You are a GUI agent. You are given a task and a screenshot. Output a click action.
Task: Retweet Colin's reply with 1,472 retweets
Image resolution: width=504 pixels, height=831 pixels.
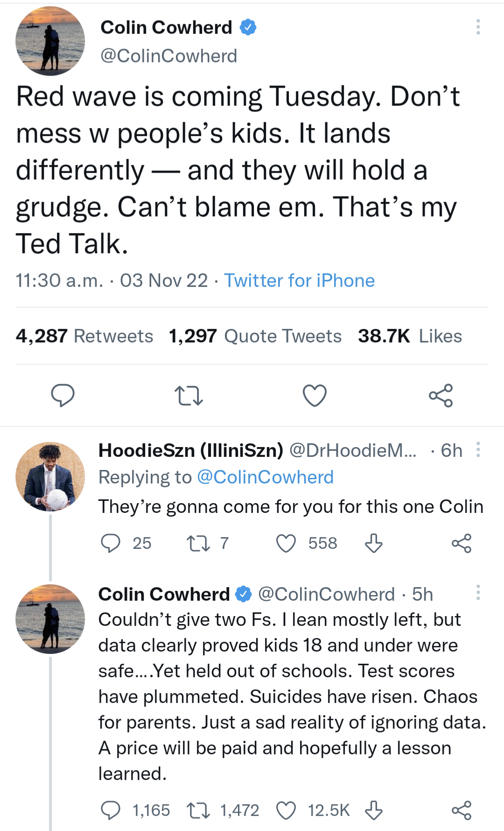click(198, 810)
